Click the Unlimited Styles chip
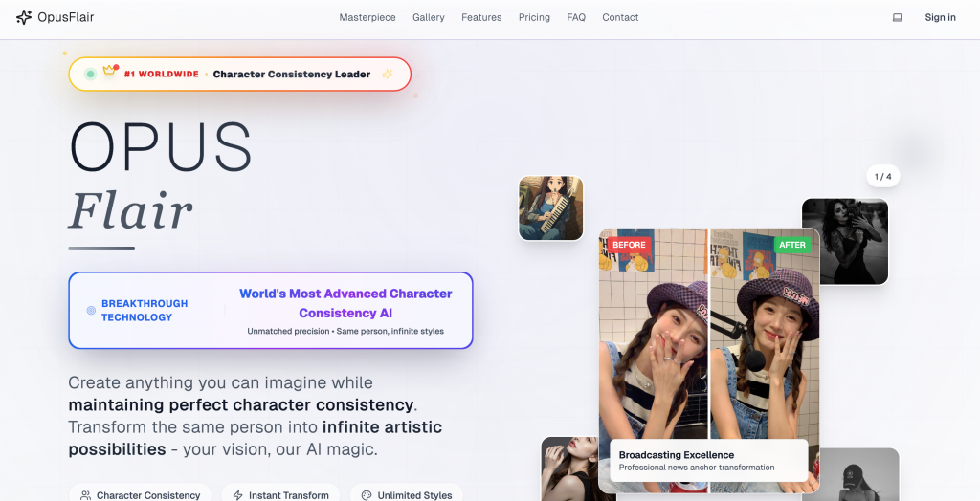Viewport: 980px width, 501px height. [x=407, y=492]
